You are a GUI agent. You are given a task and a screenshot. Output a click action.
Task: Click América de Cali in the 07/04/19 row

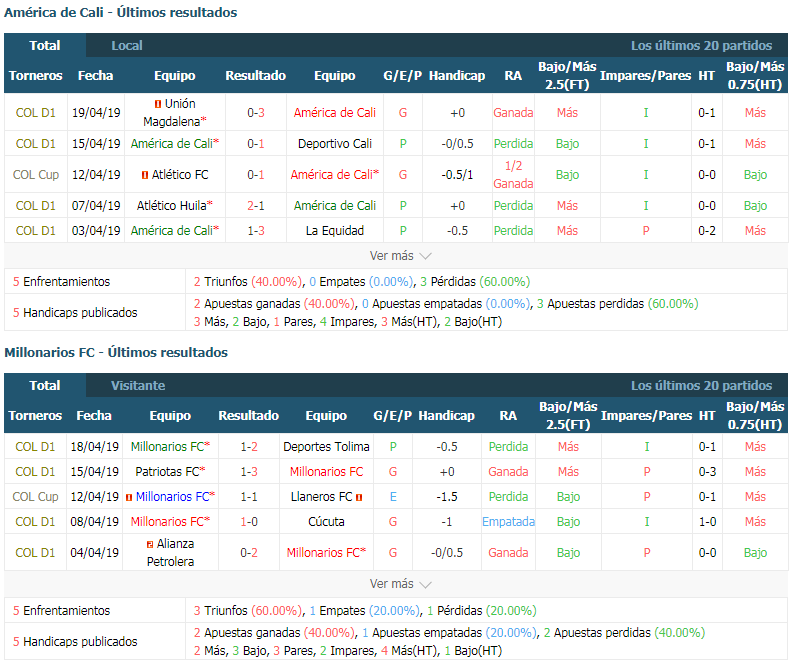point(335,206)
